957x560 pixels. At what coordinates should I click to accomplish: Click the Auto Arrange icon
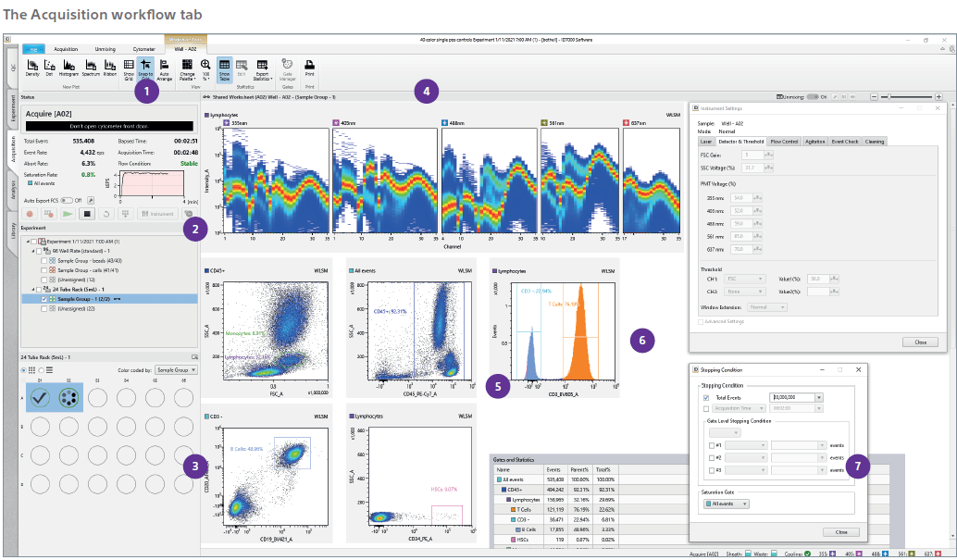[x=164, y=67]
